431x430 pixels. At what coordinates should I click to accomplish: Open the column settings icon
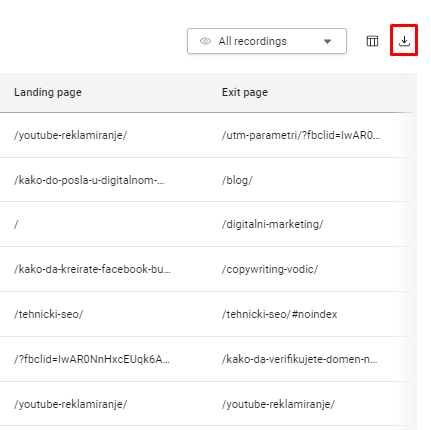[372, 41]
